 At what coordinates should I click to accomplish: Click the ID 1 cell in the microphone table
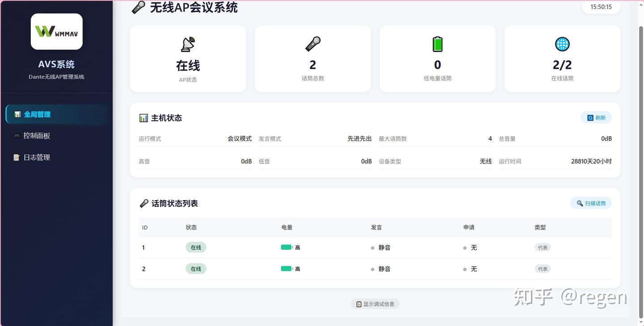coord(143,247)
